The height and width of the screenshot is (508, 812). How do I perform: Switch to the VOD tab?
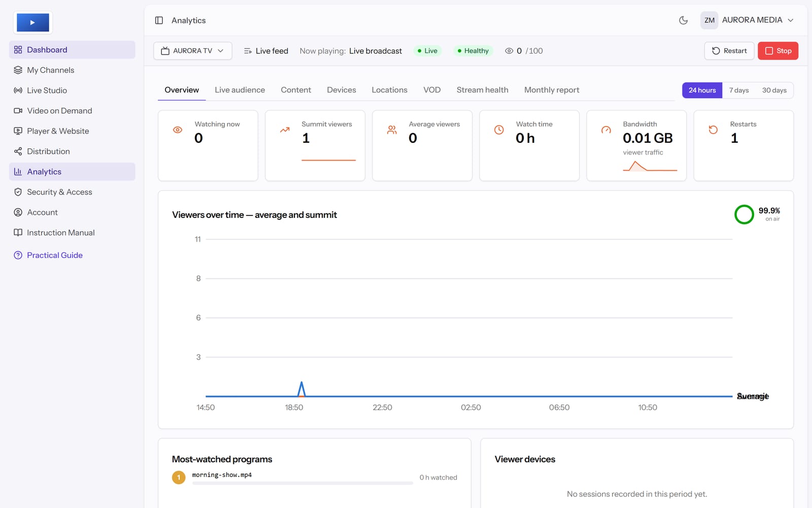point(432,90)
